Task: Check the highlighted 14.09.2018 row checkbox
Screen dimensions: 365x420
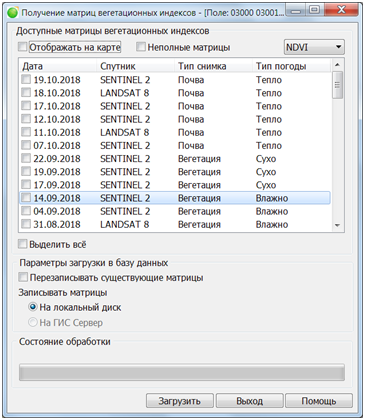Action: tap(26, 198)
